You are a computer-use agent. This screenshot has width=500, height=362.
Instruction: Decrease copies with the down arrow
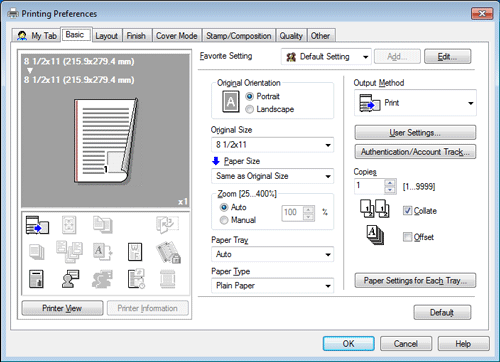[390, 190]
